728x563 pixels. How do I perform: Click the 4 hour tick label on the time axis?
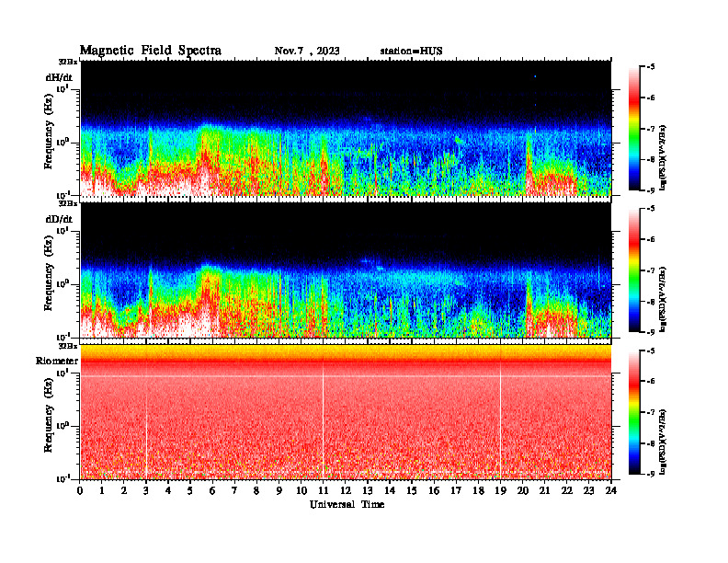pyautogui.click(x=168, y=491)
